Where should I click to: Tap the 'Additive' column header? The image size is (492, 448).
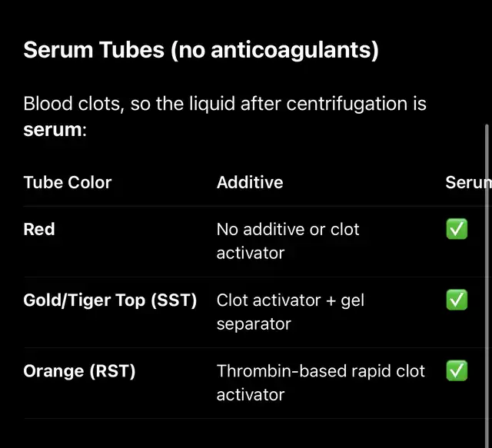tap(250, 182)
